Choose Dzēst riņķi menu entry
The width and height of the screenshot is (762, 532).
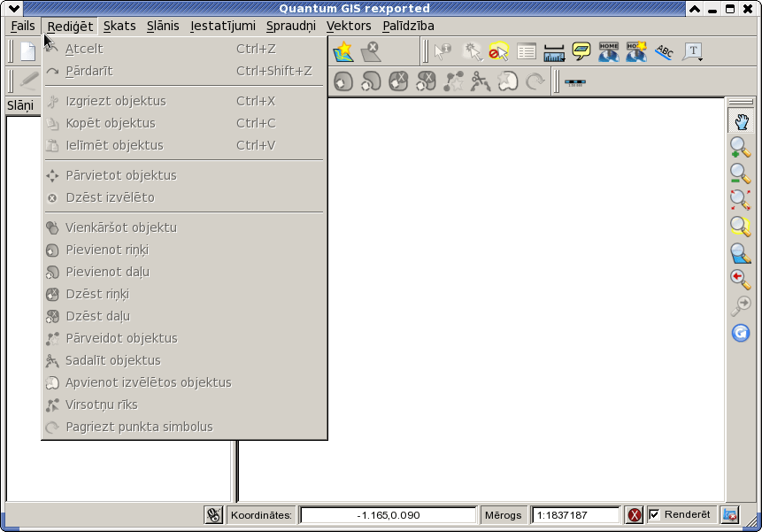184,294
